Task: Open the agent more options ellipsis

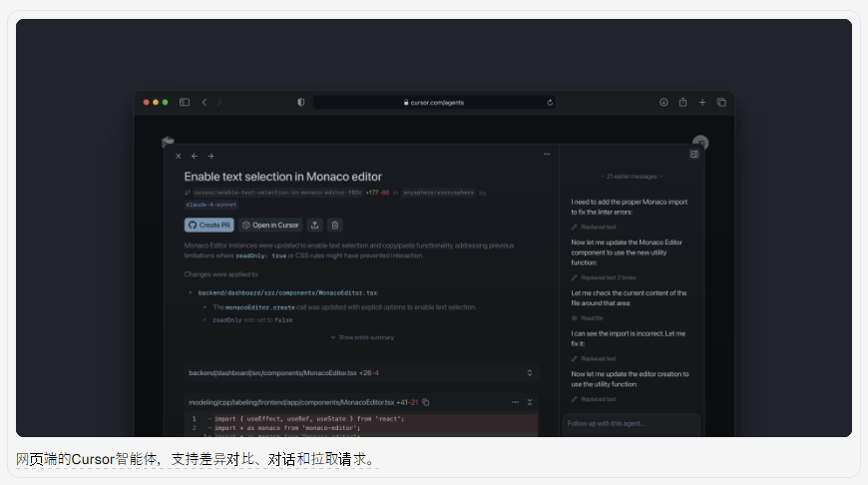Action: [x=547, y=154]
